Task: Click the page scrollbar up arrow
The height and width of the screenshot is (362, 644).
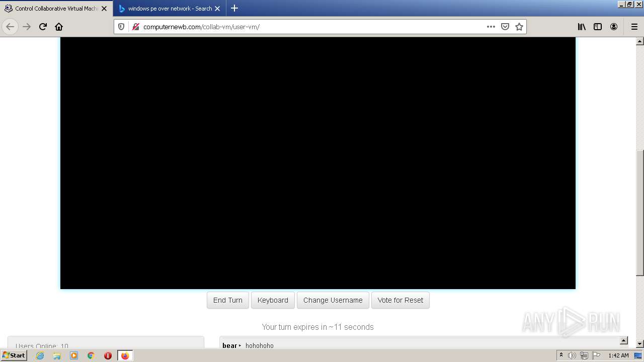Action: point(640,41)
